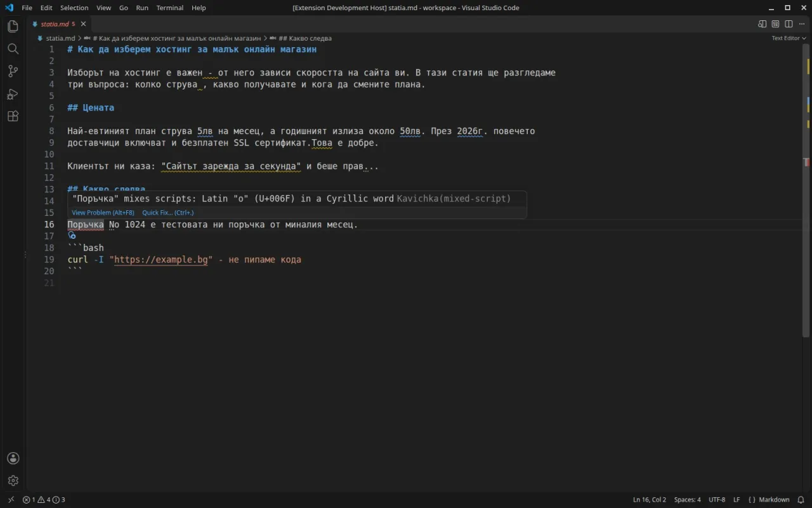Viewport: 812px width, 508px height.
Task: Click the blue lightbulb on line 17
Action: [72, 235]
